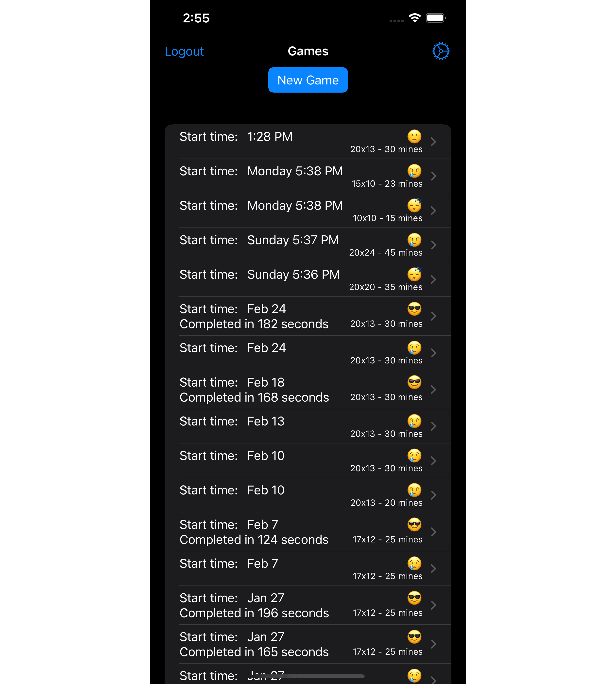
Task: Tap the New Game button
Action: point(308,80)
